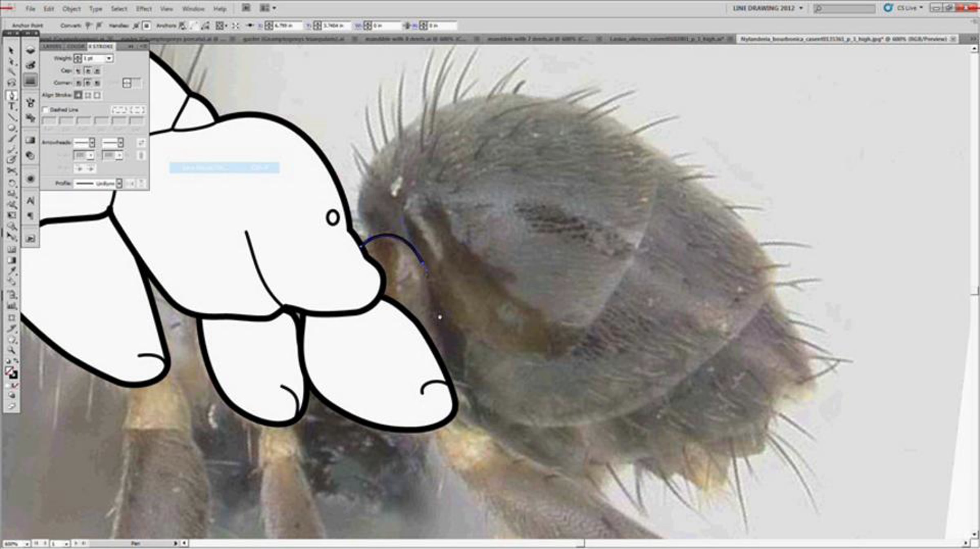The height and width of the screenshot is (549, 980).
Task: Expand the LINE DRAWING 2012 workspace menu
Action: [x=768, y=8]
